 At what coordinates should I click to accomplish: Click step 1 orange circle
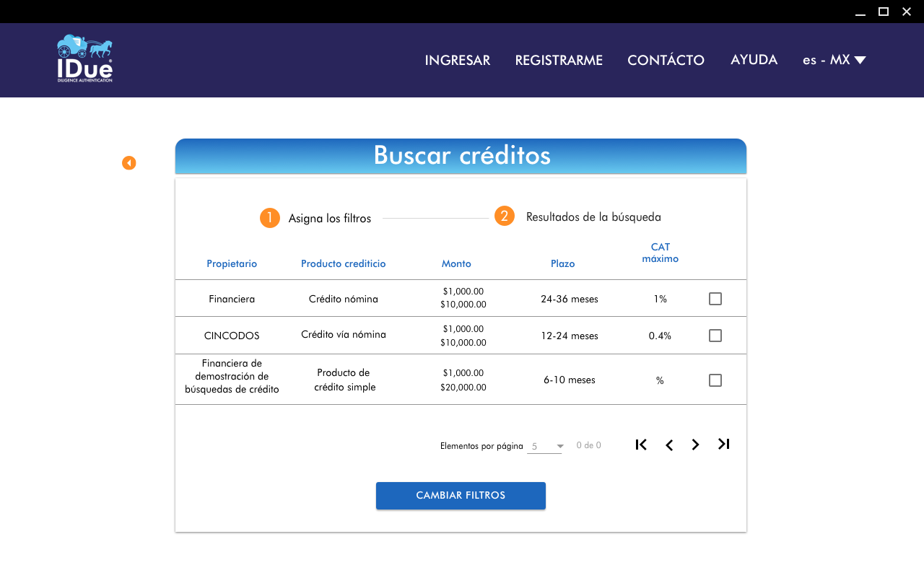pos(270,218)
